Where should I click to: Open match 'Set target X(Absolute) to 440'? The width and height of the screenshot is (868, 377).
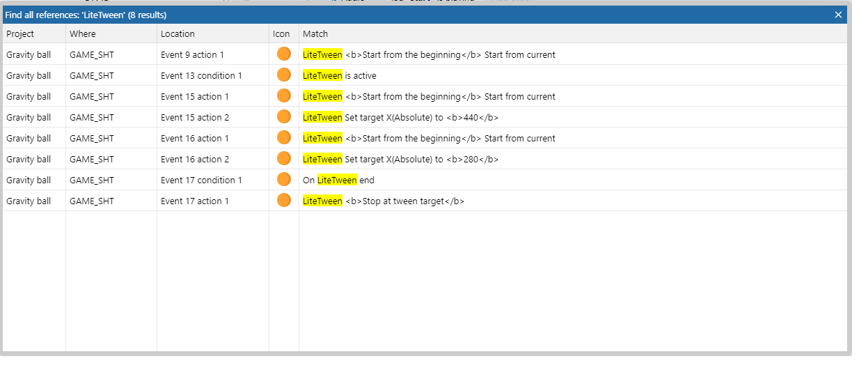[400, 117]
